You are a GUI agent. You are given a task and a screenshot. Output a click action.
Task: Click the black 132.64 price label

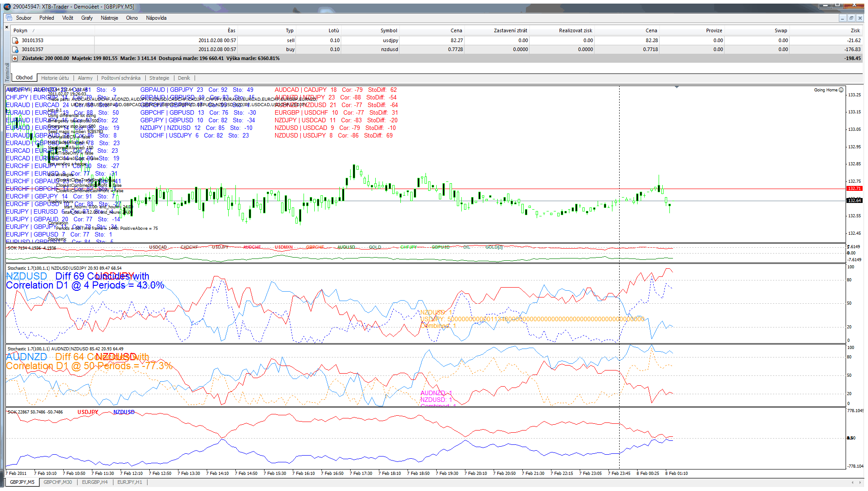(855, 200)
